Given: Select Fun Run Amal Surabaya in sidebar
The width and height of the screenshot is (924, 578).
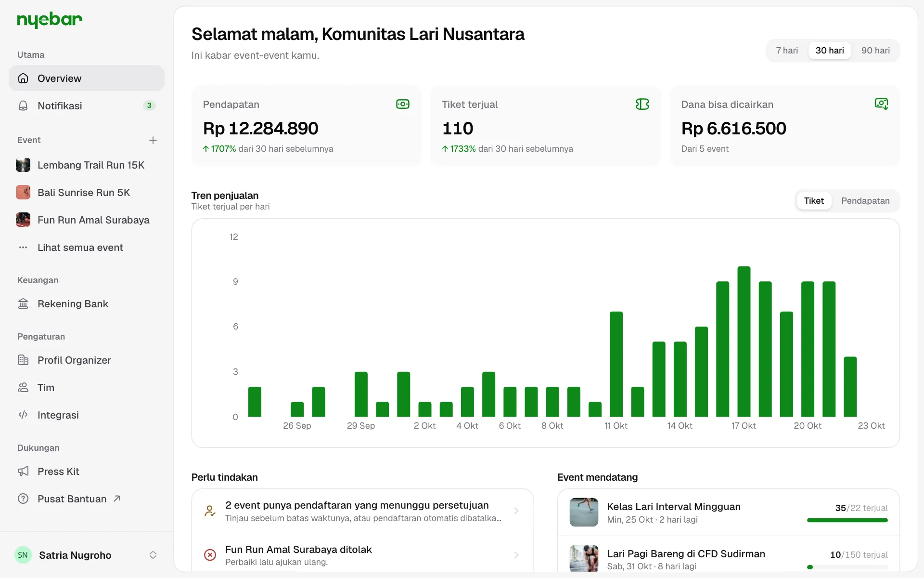Looking at the screenshot, I should [87, 220].
